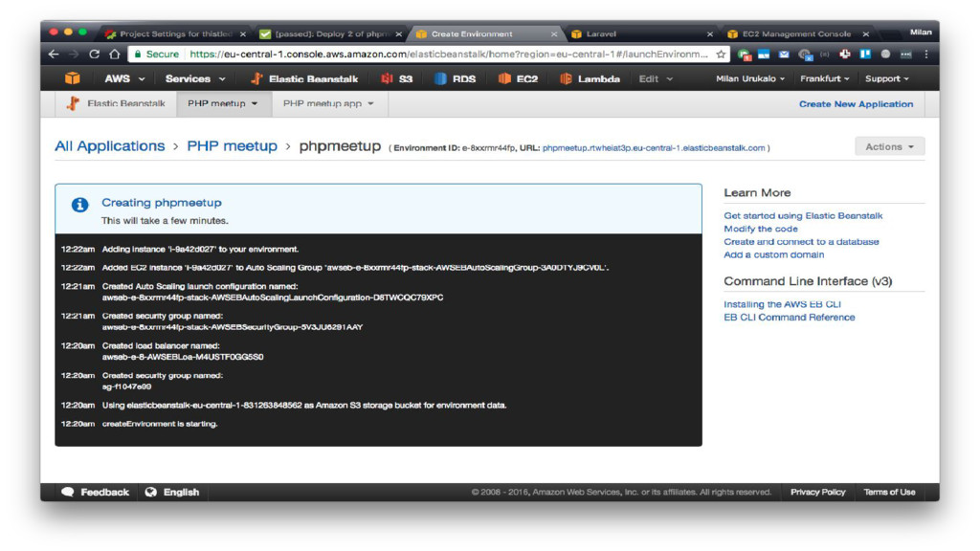The height and width of the screenshot is (551, 980).
Task: Click the Create New Application link
Action: pyautogui.click(x=856, y=104)
